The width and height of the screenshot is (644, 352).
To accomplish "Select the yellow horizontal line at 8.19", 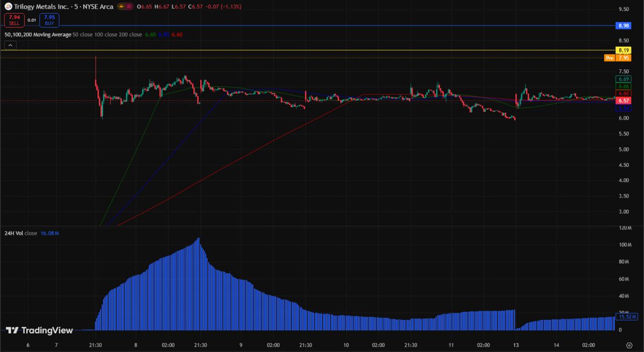I will point(308,50).
